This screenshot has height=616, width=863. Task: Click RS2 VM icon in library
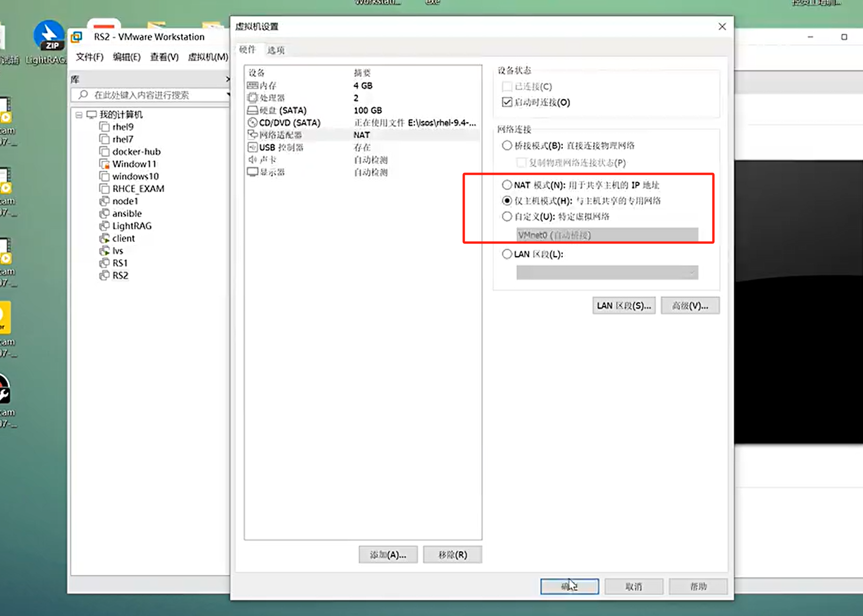point(104,275)
